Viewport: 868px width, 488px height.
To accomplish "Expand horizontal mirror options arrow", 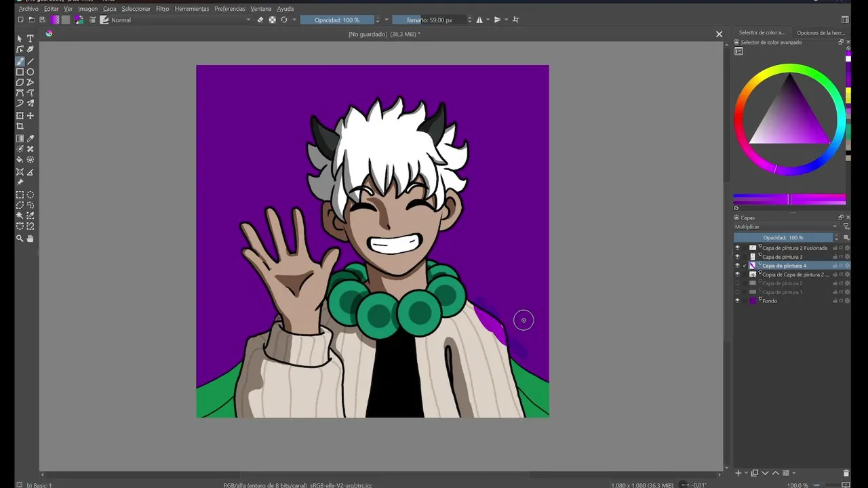I will pyautogui.click(x=488, y=20).
